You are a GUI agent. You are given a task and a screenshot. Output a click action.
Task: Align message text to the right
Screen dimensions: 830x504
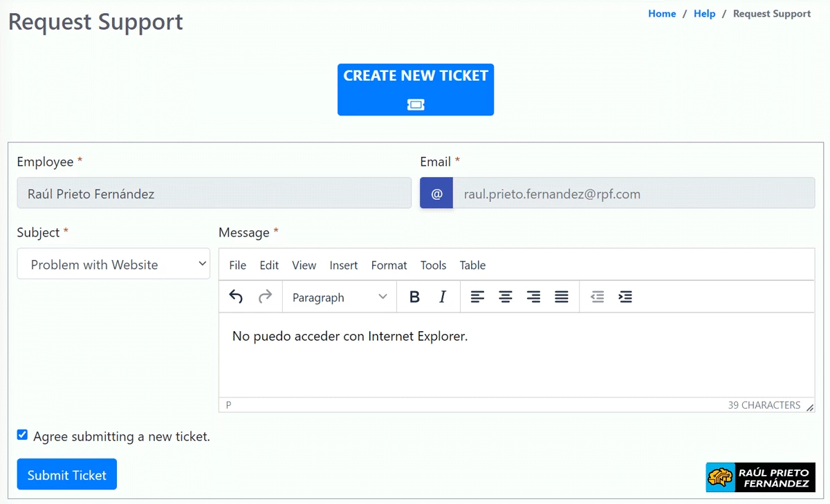(533, 297)
